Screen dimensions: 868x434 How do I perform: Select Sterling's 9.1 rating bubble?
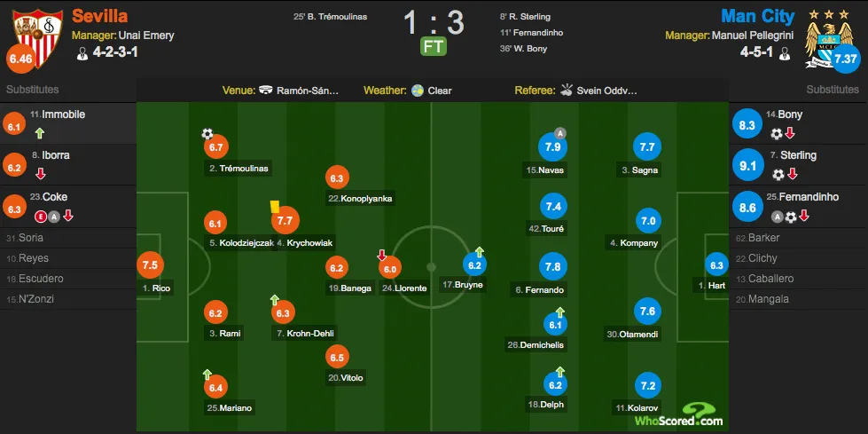pos(747,165)
